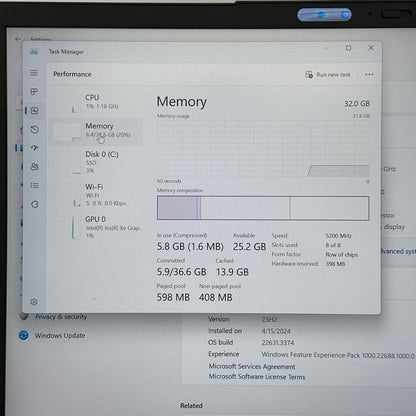The width and height of the screenshot is (416, 416).
Task: Select the Memory performance item
Action: coord(96,131)
